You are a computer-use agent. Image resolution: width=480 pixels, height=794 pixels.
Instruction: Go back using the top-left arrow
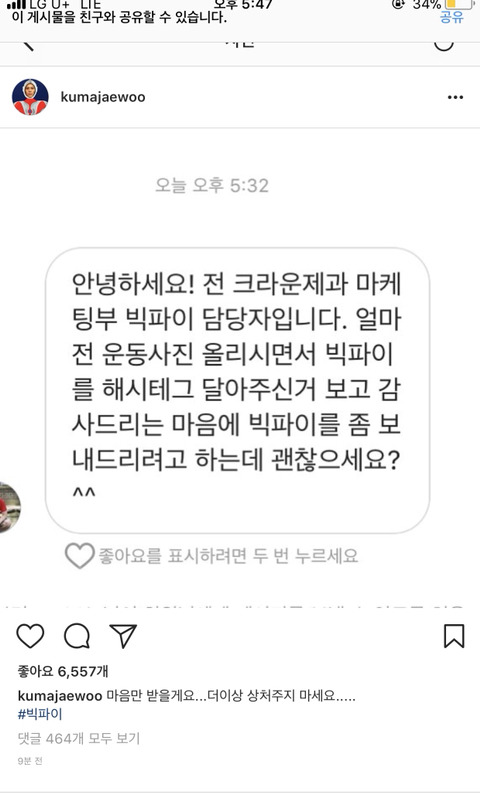(28, 46)
